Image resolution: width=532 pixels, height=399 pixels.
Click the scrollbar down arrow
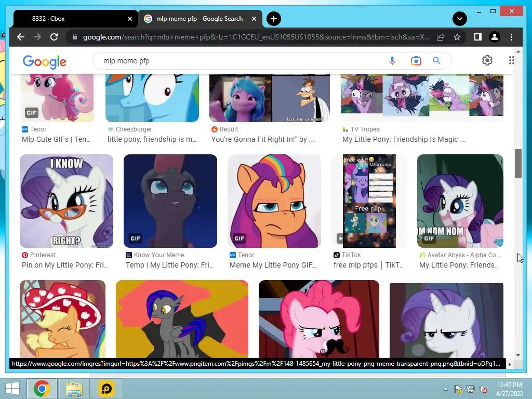(518, 355)
